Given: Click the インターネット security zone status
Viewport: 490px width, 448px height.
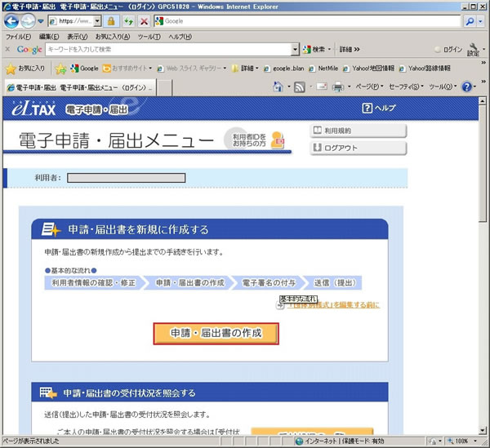Looking at the screenshot, I should [340, 441].
